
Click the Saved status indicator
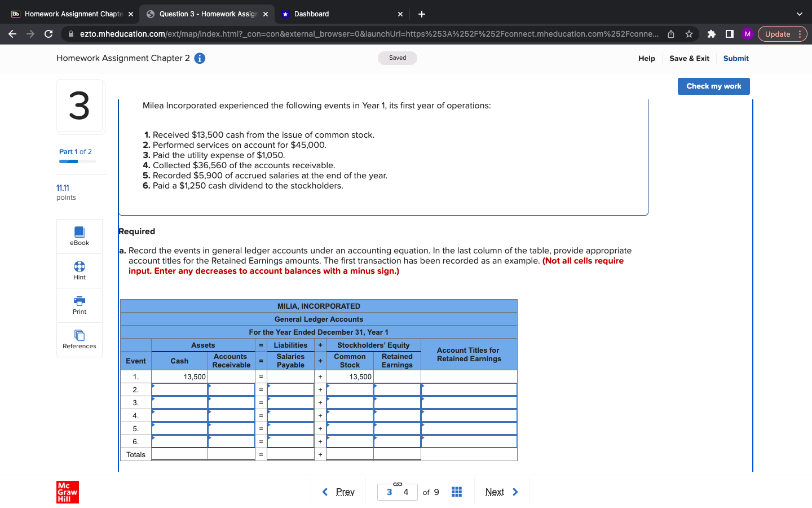[398, 58]
